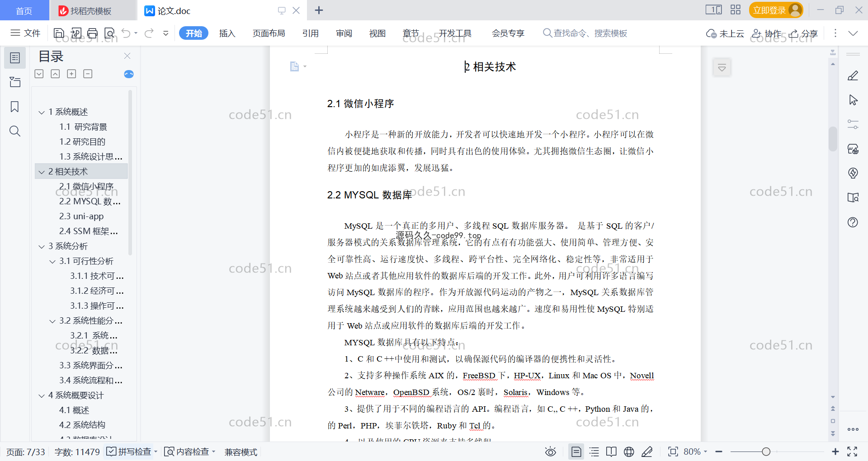Select '1.1 研究背景' in outline
868x461 pixels.
(x=83, y=127)
